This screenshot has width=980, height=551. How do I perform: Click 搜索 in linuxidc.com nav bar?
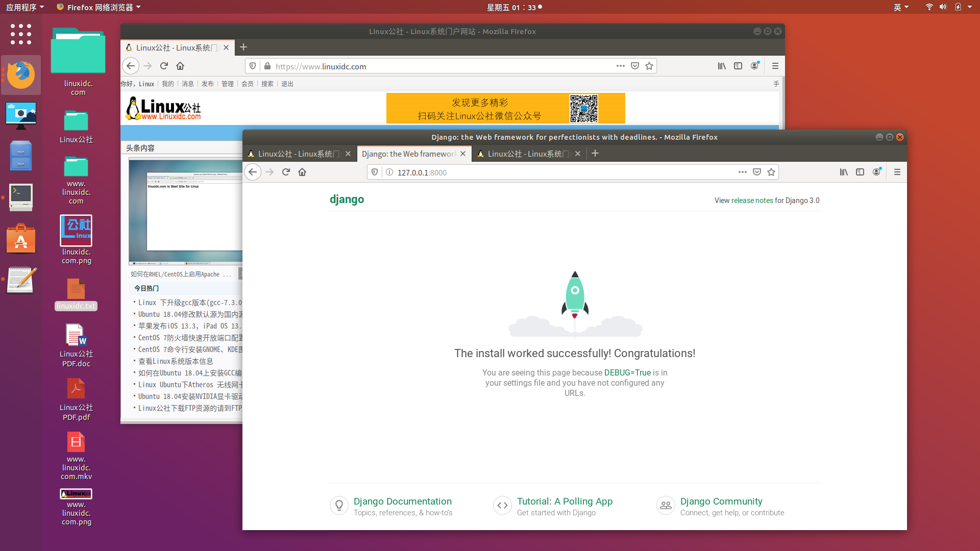point(267,84)
